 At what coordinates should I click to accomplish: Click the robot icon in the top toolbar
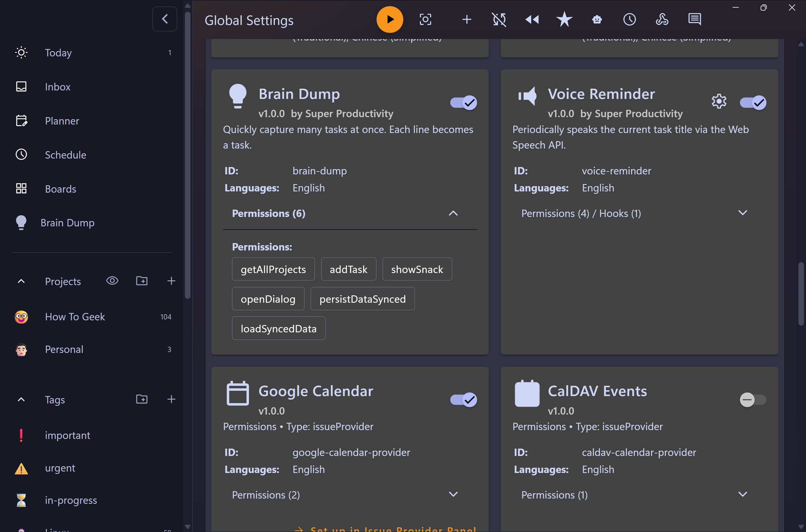click(x=597, y=20)
